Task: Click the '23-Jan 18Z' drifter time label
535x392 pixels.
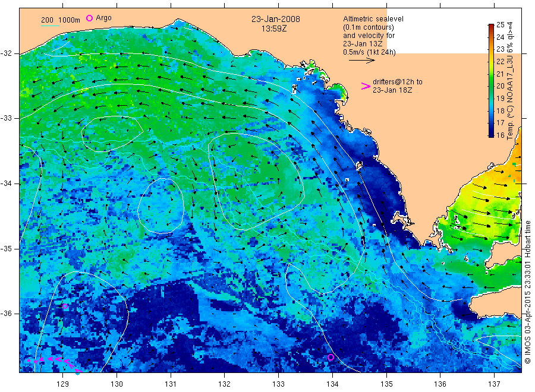Action: click(392, 90)
